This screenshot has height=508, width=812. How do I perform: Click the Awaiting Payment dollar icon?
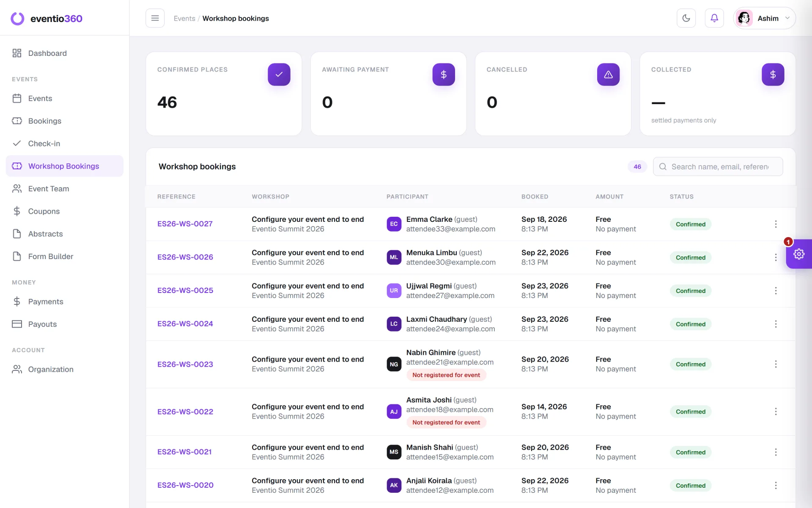444,75
